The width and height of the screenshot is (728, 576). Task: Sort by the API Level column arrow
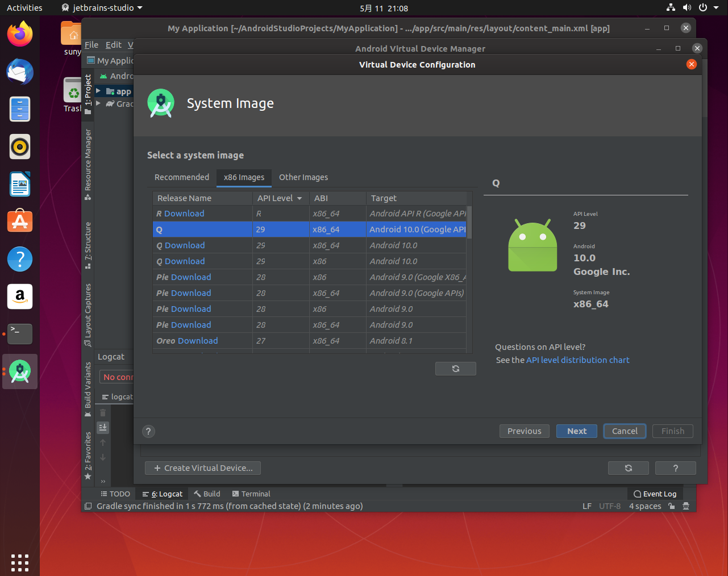pyautogui.click(x=299, y=198)
